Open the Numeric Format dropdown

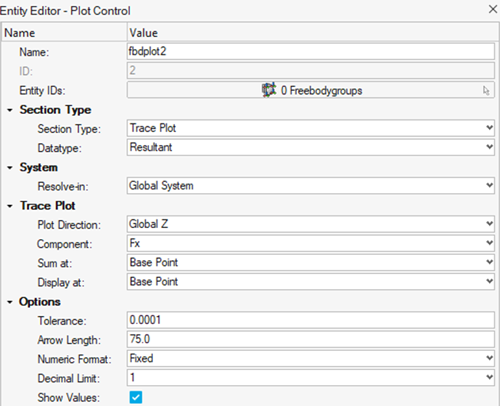310,359
